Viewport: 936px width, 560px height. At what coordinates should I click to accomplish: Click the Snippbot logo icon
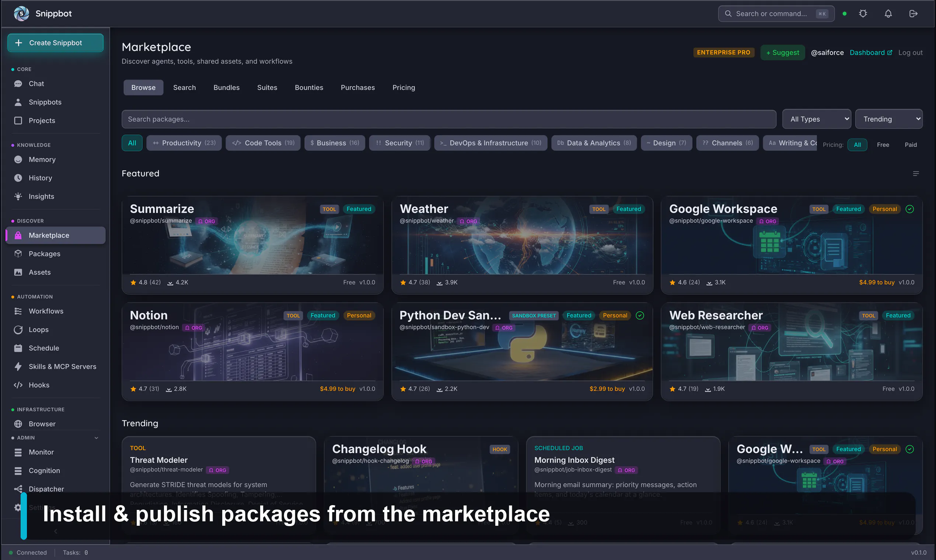(21, 14)
